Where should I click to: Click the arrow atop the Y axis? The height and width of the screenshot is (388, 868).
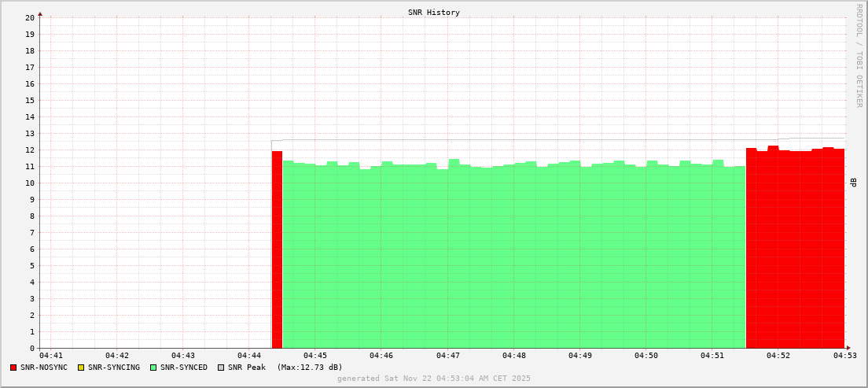(40, 13)
